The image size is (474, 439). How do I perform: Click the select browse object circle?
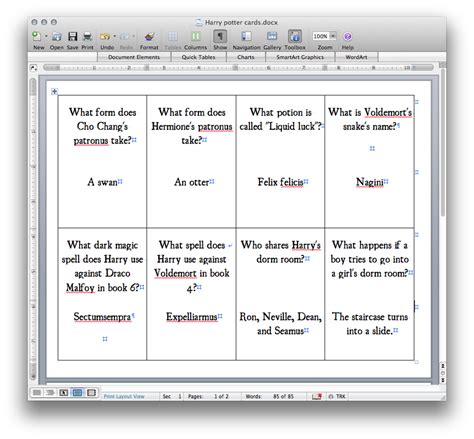443,373
